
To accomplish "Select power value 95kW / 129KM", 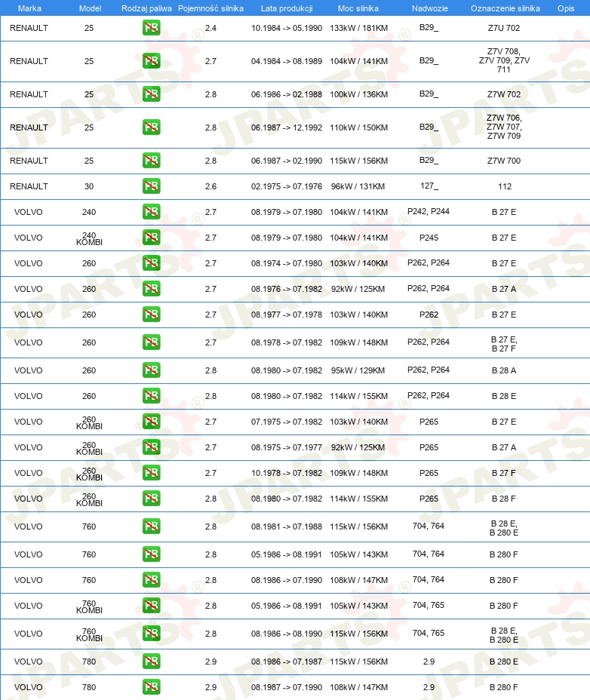I will (358, 370).
